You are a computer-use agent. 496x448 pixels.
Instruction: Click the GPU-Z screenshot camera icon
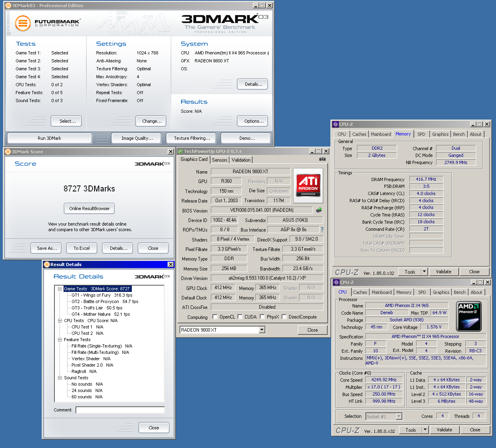(322, 159)
